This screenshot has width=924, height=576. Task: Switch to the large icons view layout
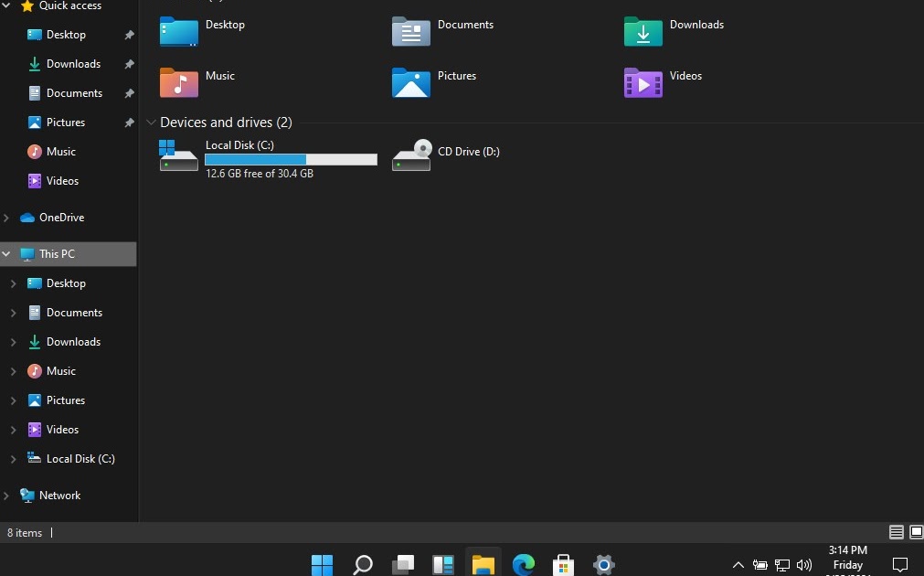coord(917,532)
